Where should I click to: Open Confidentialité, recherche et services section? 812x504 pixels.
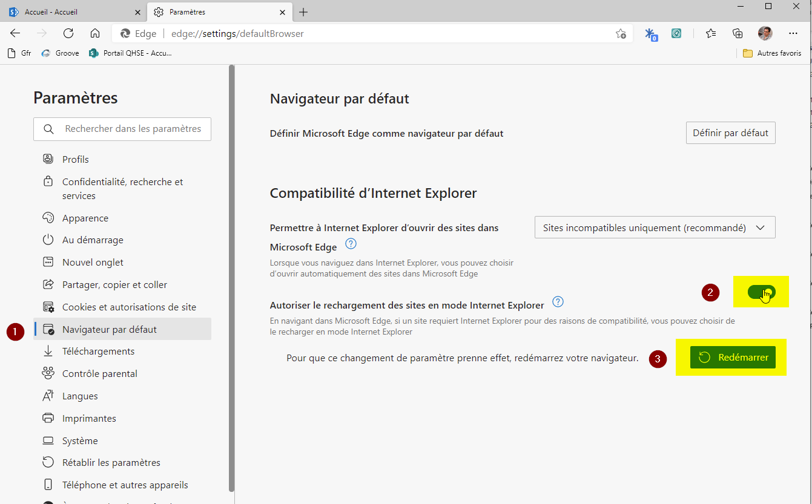click(122, 189)
